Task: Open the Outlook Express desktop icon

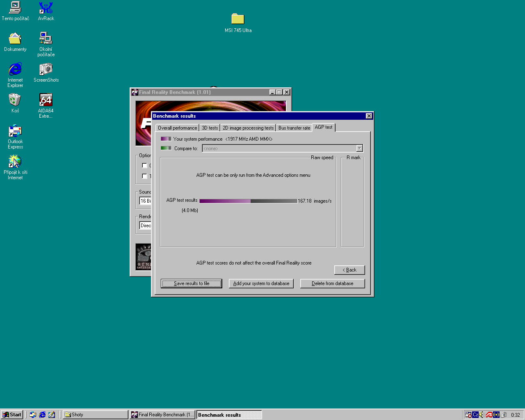Action: coord(15,131)
